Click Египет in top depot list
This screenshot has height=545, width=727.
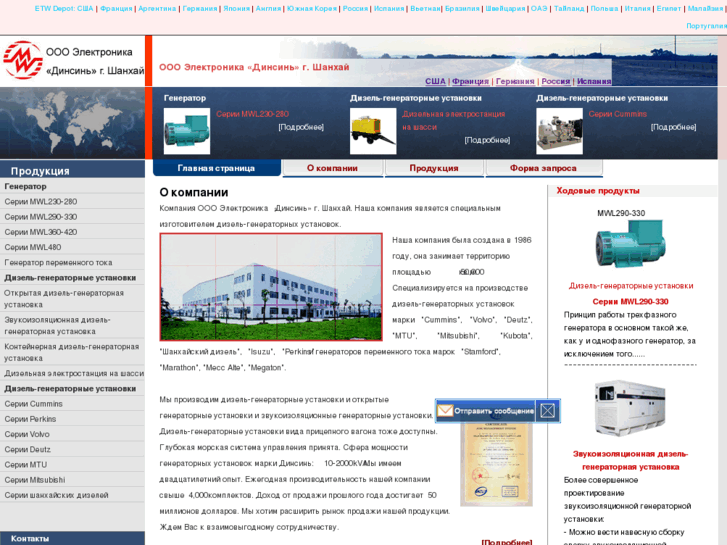point(669,8)
